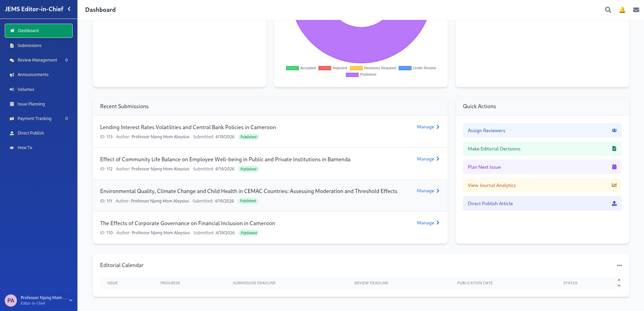Click the Plan Next Issue quick action
Screen dimensions: 644x311
click(x=542, y=167)
